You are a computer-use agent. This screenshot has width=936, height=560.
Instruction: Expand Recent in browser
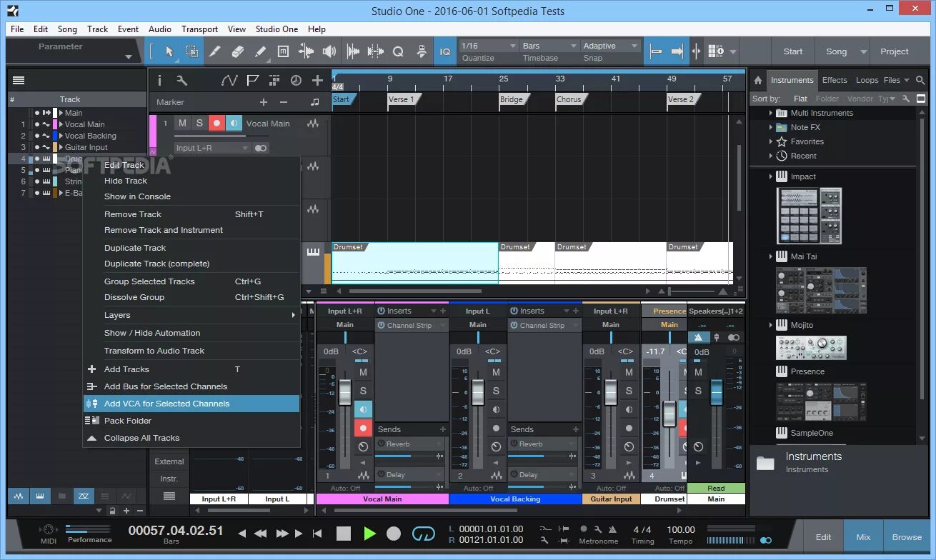[x=771, y=156]
